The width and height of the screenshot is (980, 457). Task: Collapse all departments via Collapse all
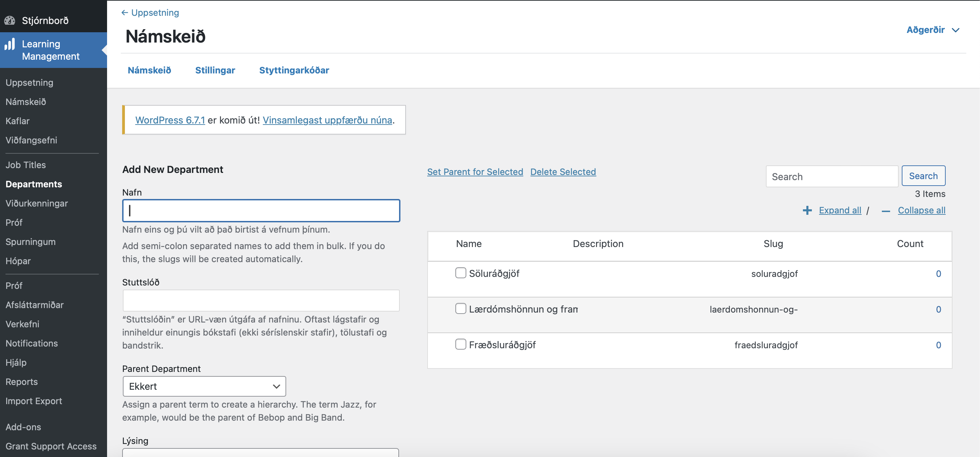[x=921, y=210]
